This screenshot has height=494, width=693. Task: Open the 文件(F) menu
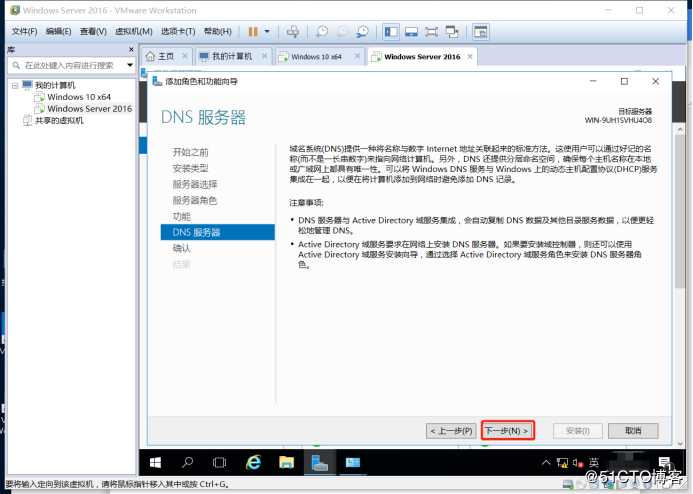click(24, 31)
